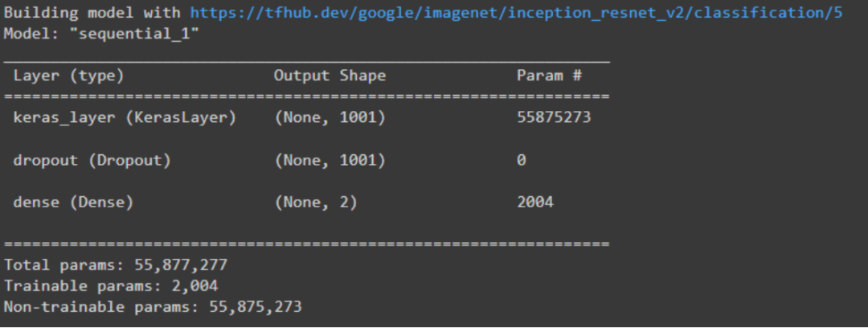Viewport: 868px width, 328px height.
Task: Click the Layer (type) column header
Action: [68, 76]
